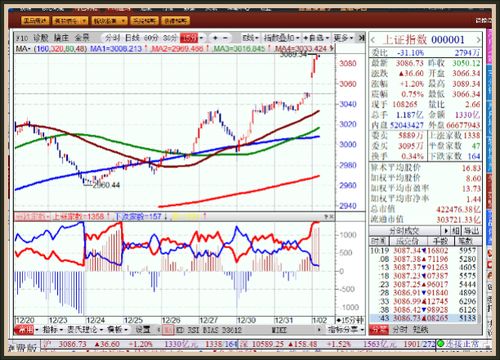Go to previous stock with left arrow
The height and width of the screenshot is (360, 500).
point(373,40)
